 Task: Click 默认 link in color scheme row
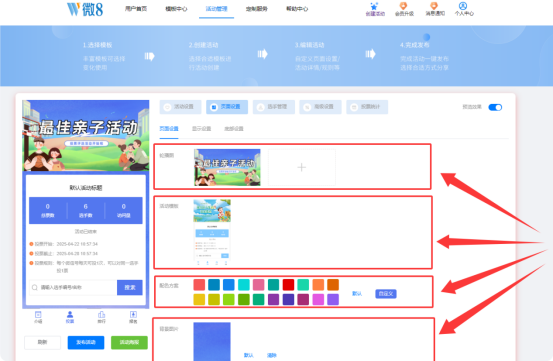pos(357,294)
